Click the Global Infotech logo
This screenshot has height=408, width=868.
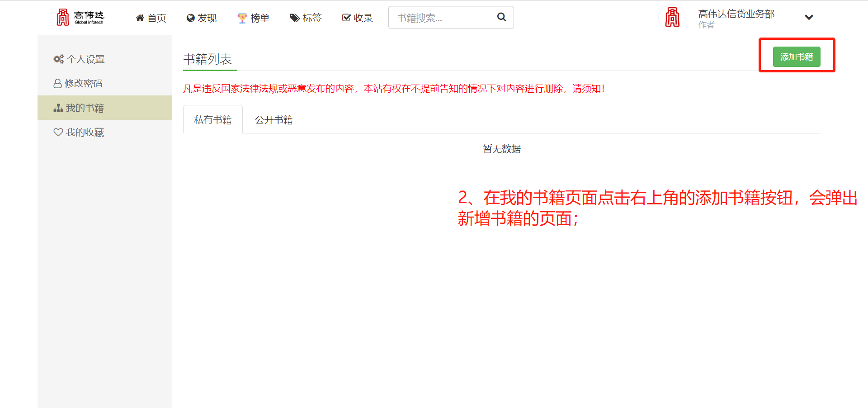click(80, 17)
